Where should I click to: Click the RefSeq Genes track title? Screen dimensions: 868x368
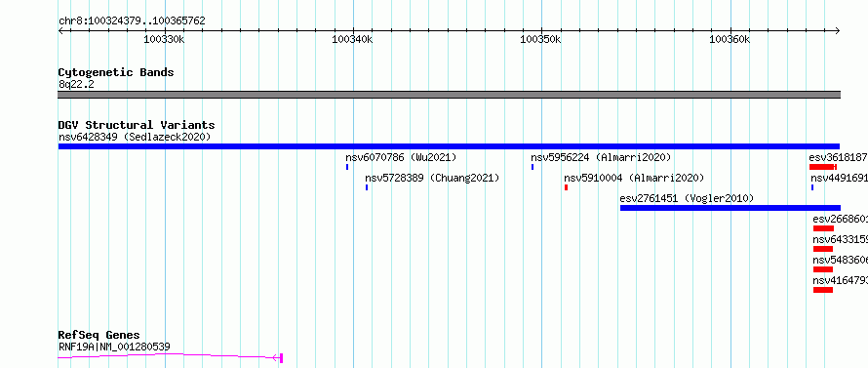click(99, 336)
